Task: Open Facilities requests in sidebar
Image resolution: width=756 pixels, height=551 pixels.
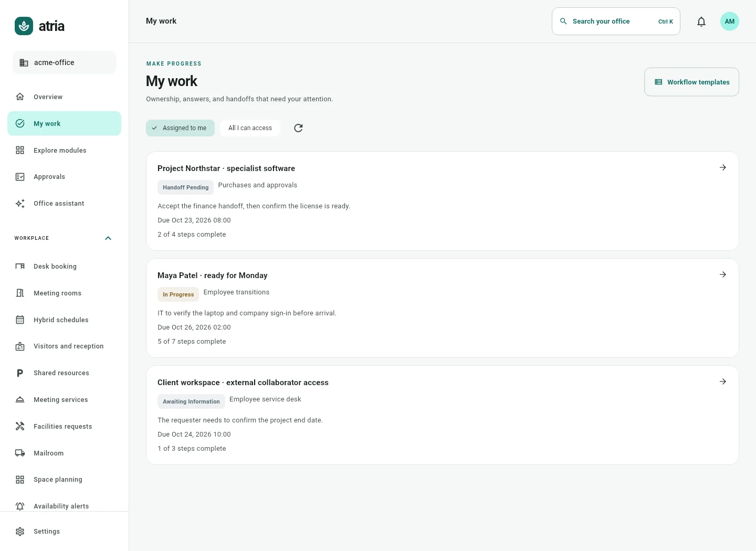Action: [x=64, y=426]
